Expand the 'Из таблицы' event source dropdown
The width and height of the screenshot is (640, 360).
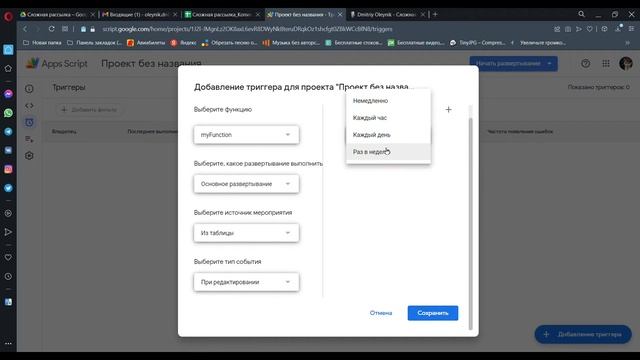(x=246, y=233)
